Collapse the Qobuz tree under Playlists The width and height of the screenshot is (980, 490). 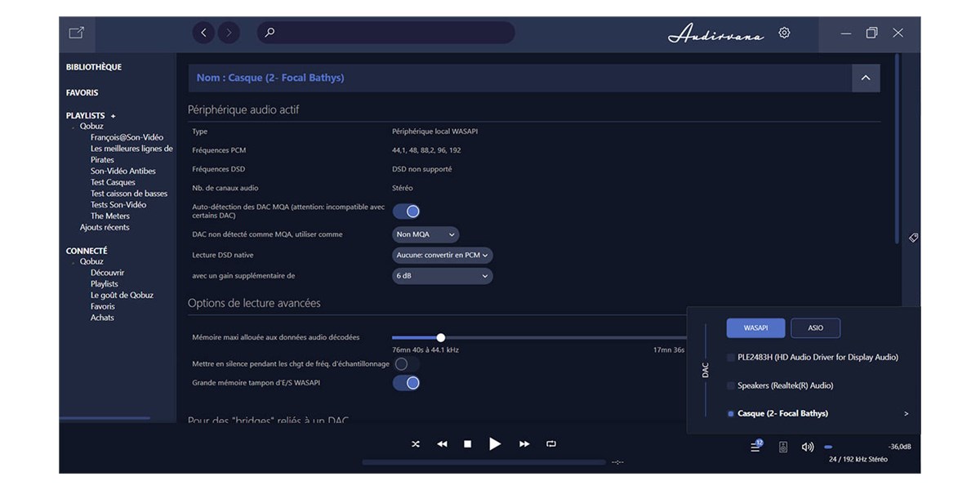[73, 127]
